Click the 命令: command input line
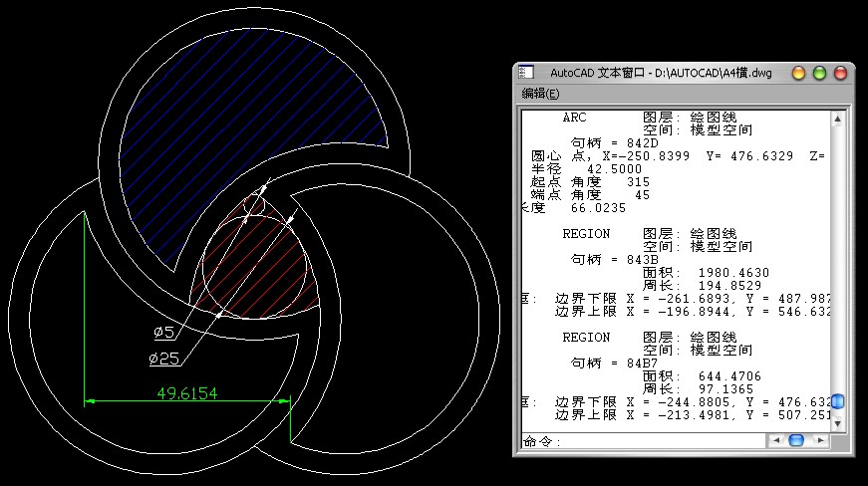Screen dimensions: 868x486 (x=644, y=441)
